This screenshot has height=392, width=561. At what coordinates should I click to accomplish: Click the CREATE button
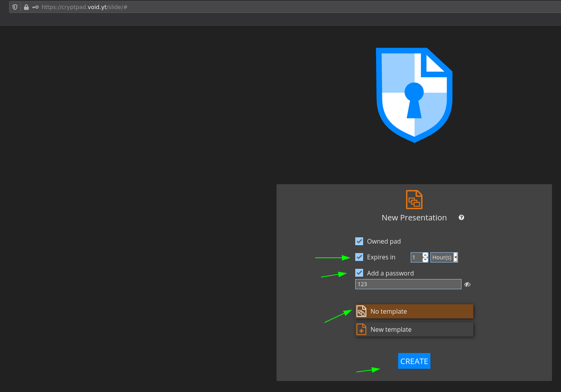point(414,361)
